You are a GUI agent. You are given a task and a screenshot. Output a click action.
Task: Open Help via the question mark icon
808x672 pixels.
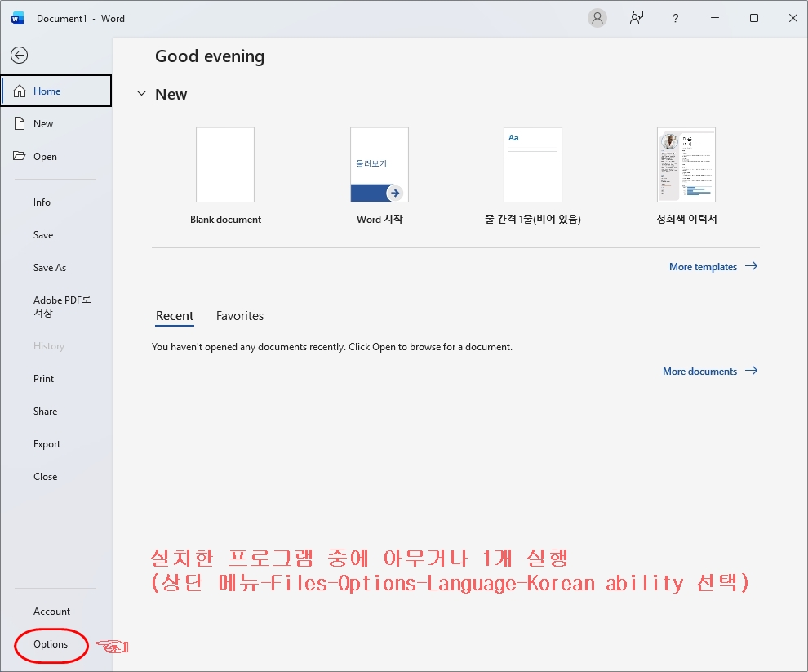676,18
